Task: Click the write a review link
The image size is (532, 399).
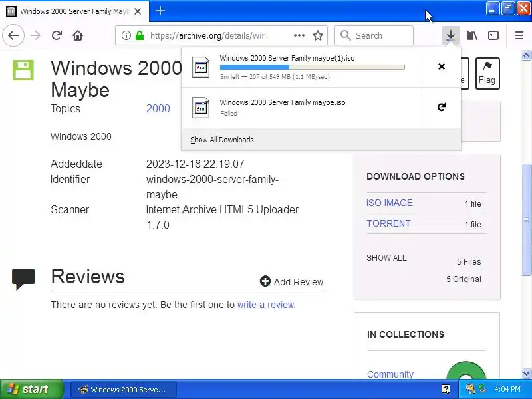Action: click(x=266, y=305)
